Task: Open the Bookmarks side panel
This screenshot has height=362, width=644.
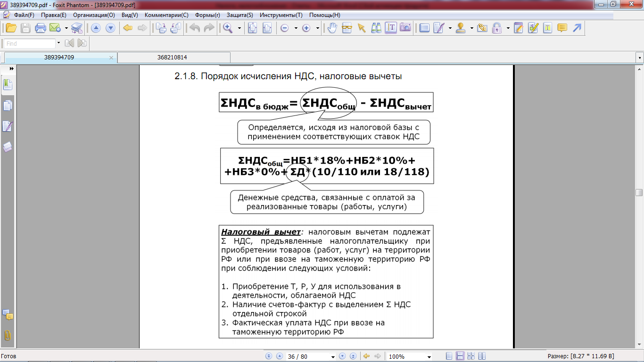Action: [x=7, y=85]
